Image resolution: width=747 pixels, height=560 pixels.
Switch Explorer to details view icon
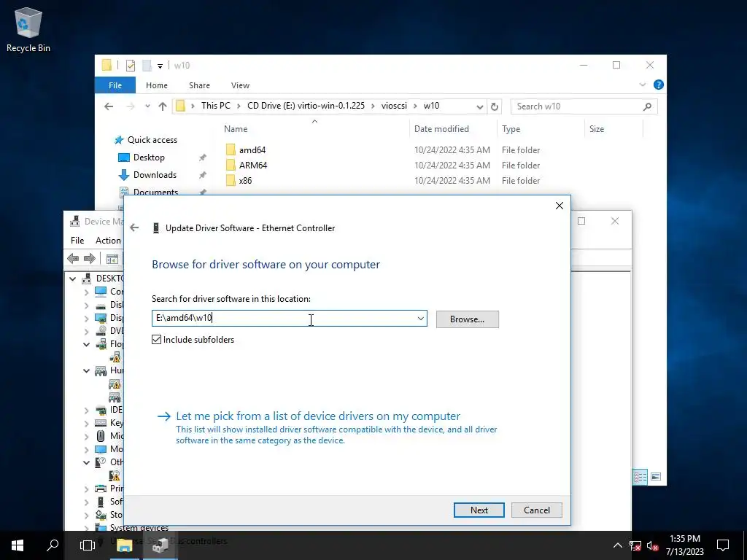640,477
